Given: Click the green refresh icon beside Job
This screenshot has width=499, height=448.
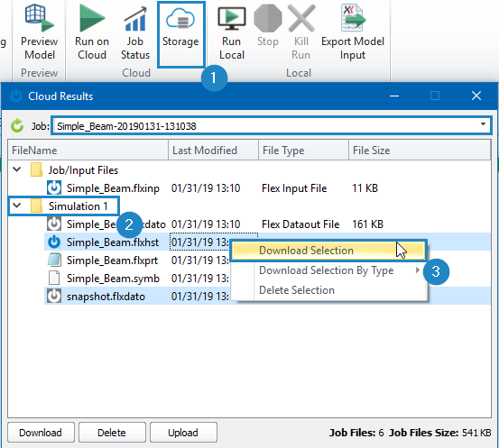Looking at the screenshot, I should [17, 125].
